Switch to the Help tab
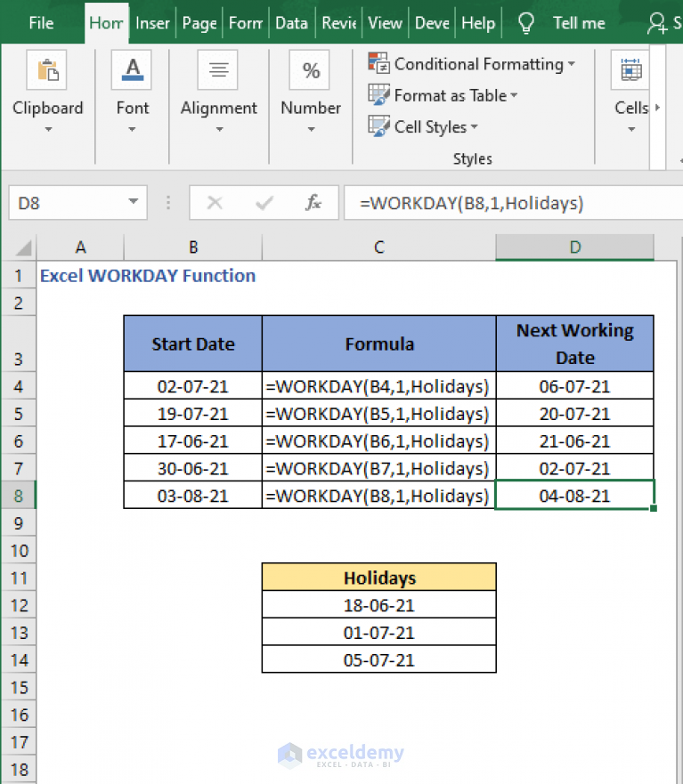 point(478,23)
